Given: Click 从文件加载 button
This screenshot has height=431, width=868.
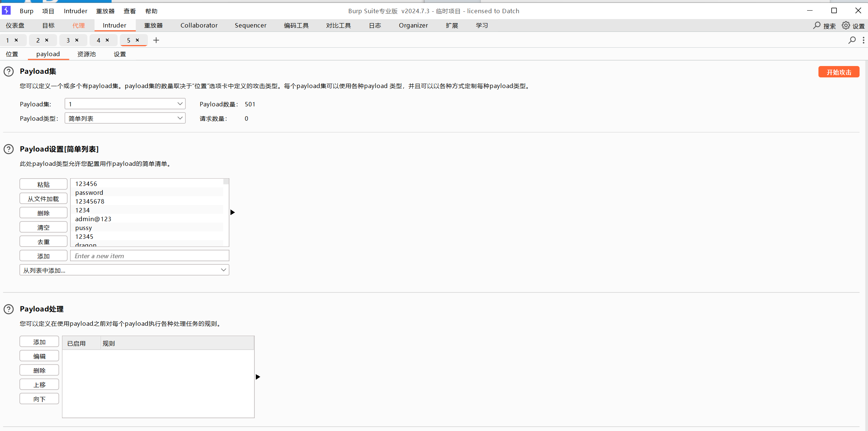Looking at the screenshot, I should click(43, 198).
